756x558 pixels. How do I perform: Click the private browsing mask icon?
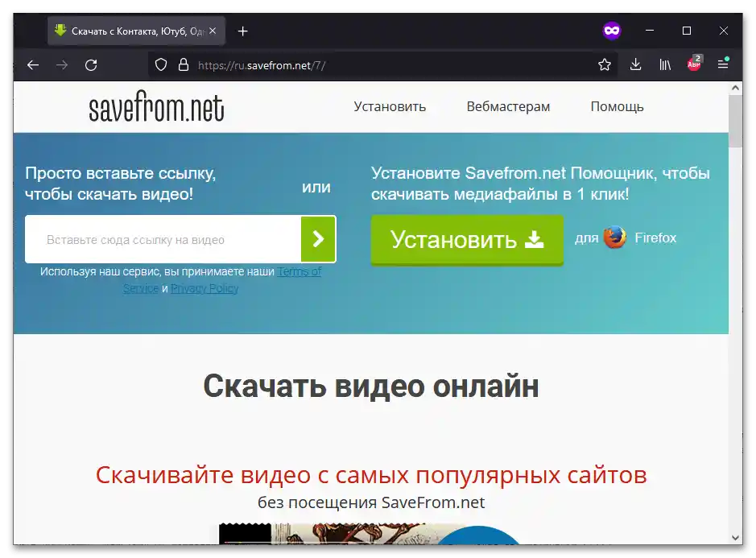pos(612,31)
